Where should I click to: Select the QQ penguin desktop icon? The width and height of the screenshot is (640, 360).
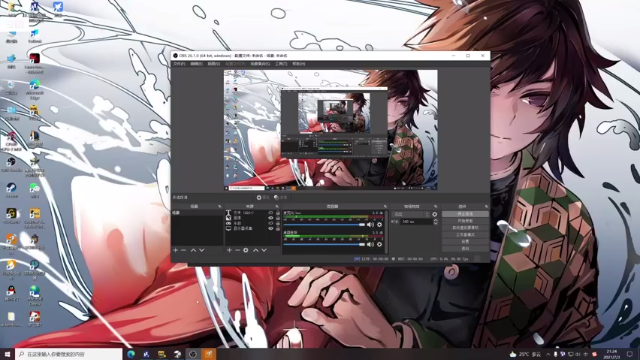point(11,293)
